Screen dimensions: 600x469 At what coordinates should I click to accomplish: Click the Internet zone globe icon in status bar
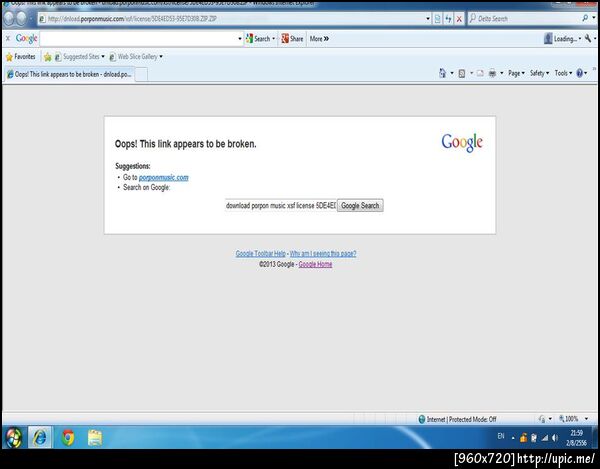(422, 419)
